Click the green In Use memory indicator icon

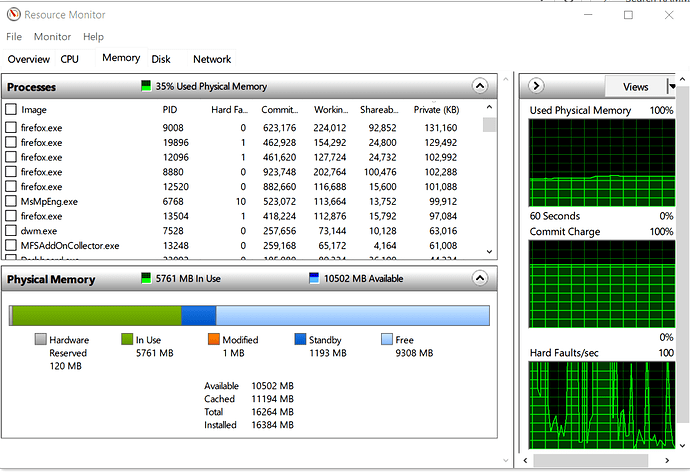(x=146, y=279)
